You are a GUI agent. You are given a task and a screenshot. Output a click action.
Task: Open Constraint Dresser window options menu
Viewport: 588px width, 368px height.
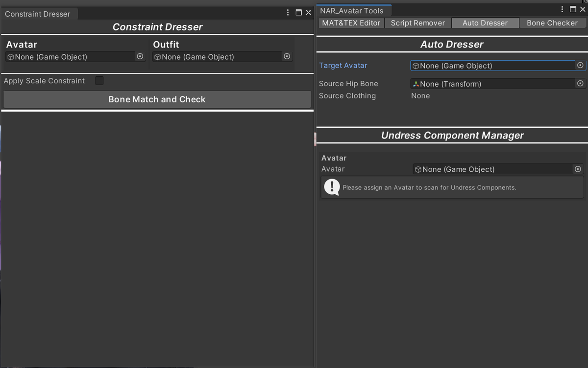(x=288, y=13)
